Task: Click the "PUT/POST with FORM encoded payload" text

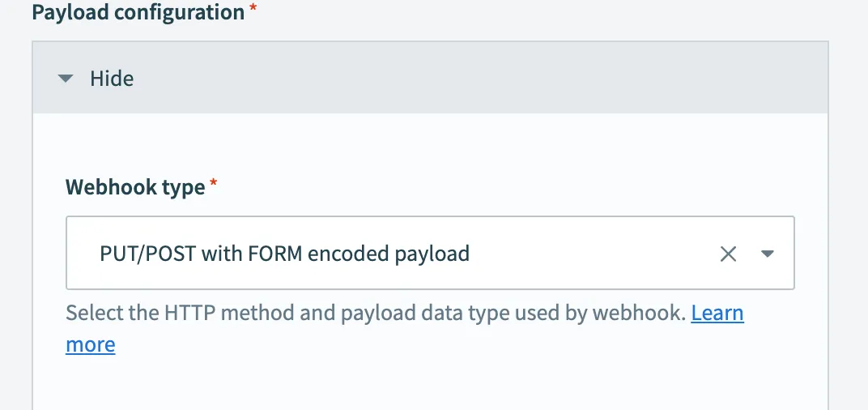Action: pos(284,254)
